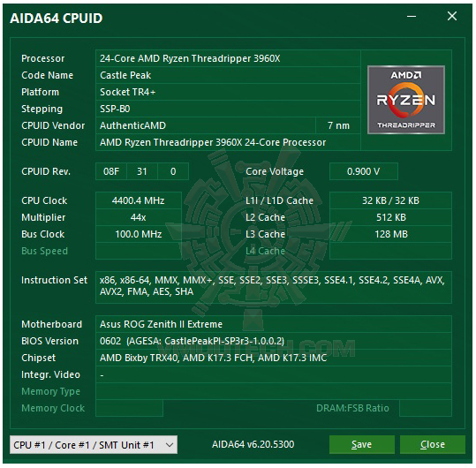Image resolution: width=476 pixels, height=468 pixels.
Task: Click the 4400.4 MHz CPU clock value
Action: pyautogui.click(x=139, y=200)
